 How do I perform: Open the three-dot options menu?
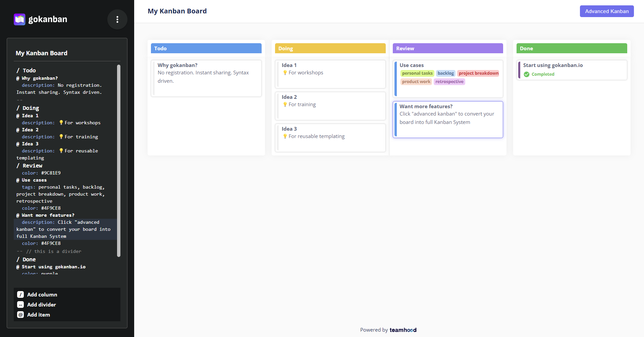117,19
